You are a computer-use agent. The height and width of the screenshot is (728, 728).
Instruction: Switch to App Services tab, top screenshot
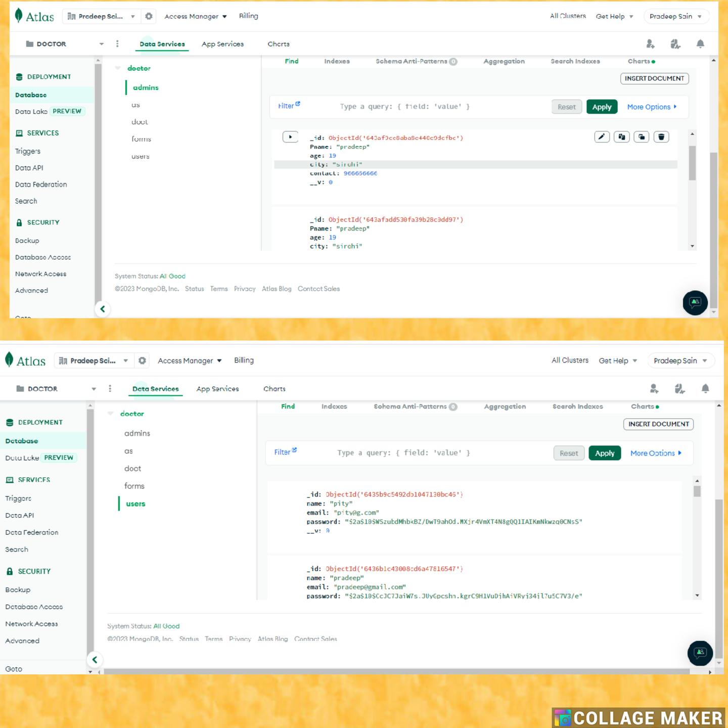point(222,44)
